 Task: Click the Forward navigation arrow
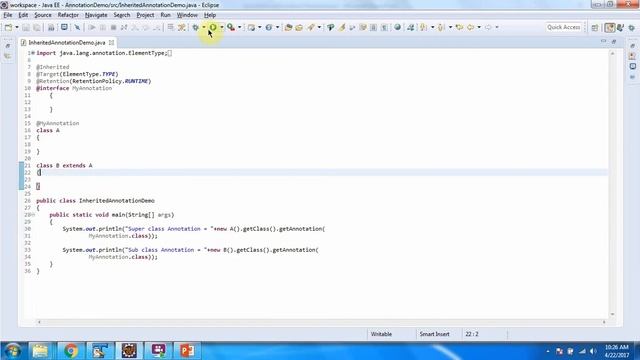(x=488, y=27)
